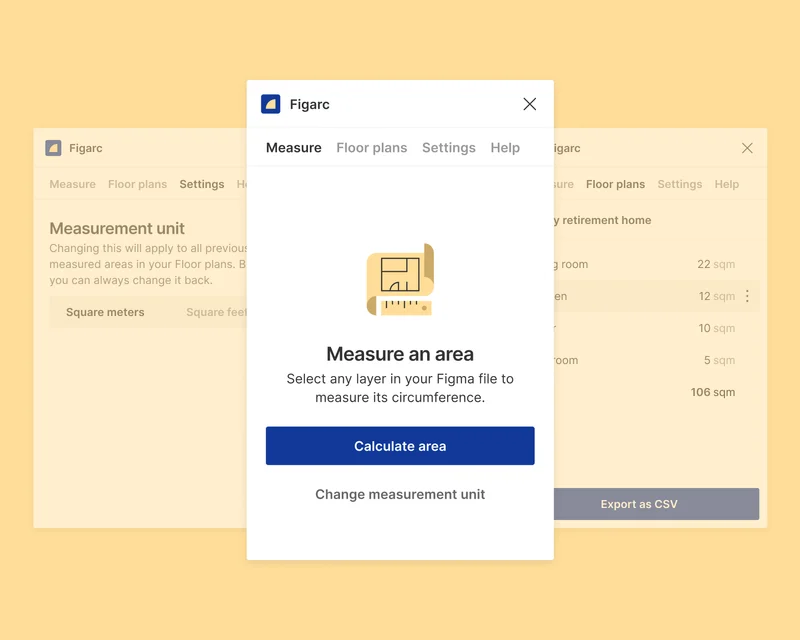Viewport: 800px width, 640px height.
Task: Click Change measurement unit link
Action: pyautogui.click(x=400, y=494)
